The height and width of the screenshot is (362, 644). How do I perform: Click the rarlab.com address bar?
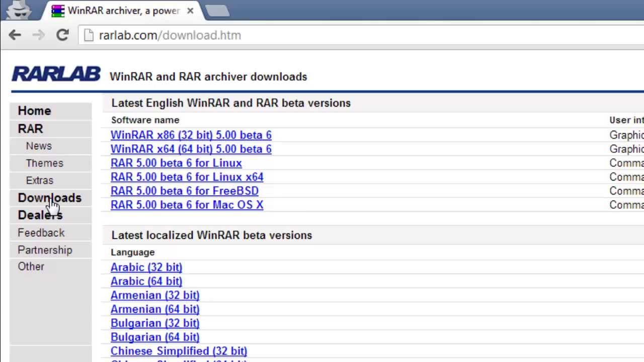[x=302, y=35]
